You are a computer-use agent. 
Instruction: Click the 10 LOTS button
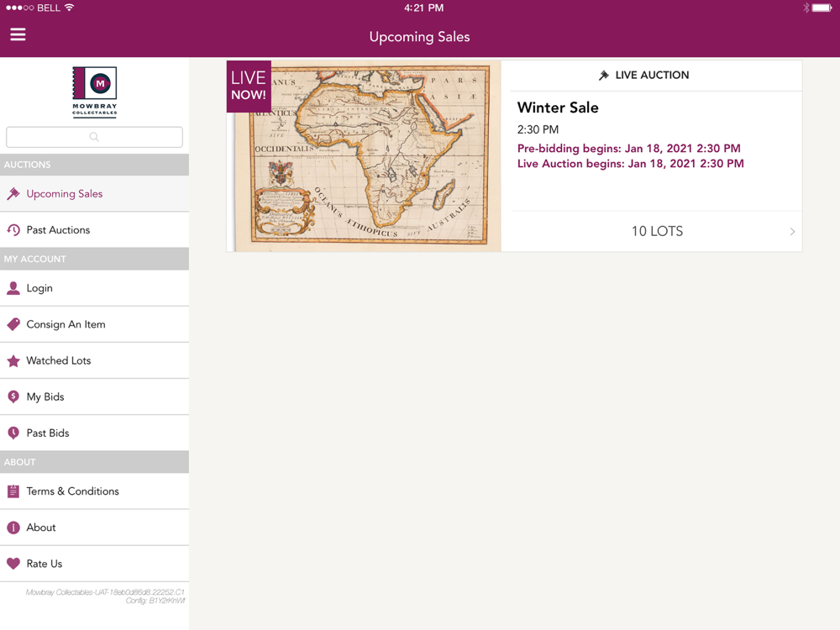(x=657, y=232)
